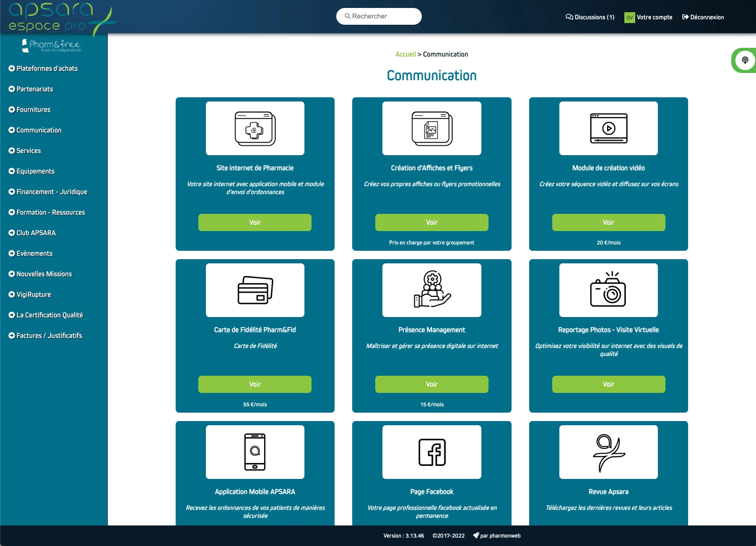Click arrow icon beside Plateformes d'achats
This screenshot has width=756, height=546.
12,68
